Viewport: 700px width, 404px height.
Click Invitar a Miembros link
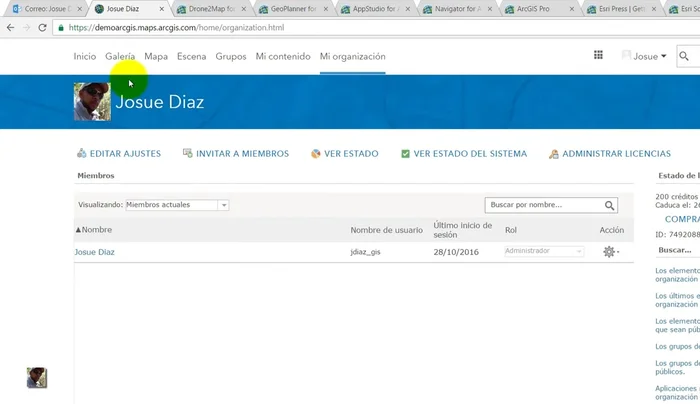pyautogui.click(x=242, y=154)
